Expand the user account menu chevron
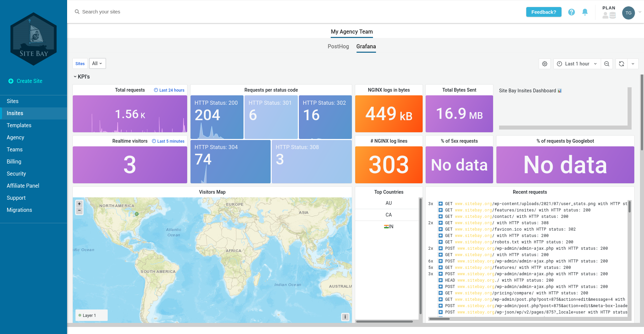Viewport: 644px width, 334px height. pos(640,12)
